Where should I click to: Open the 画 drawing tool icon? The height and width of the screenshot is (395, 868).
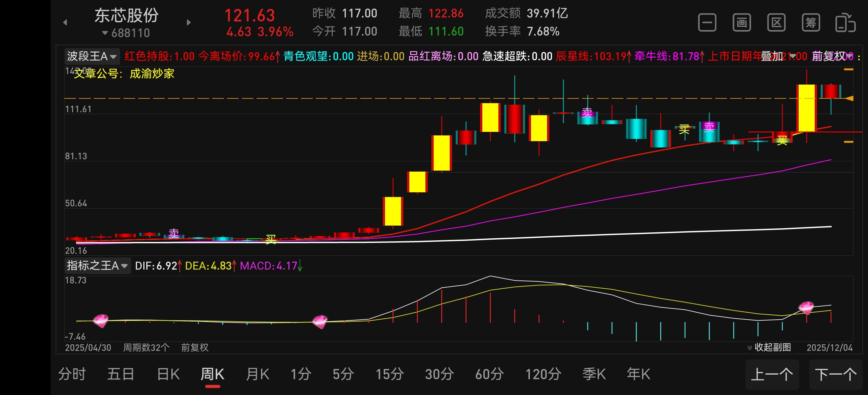(x=742, y=23)
